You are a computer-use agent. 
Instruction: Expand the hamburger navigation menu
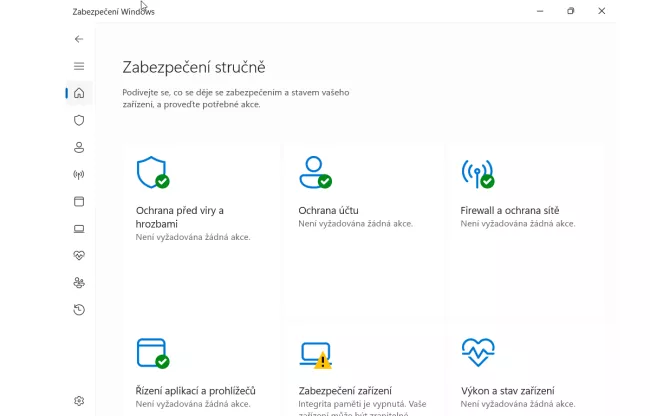coord(79,66)
